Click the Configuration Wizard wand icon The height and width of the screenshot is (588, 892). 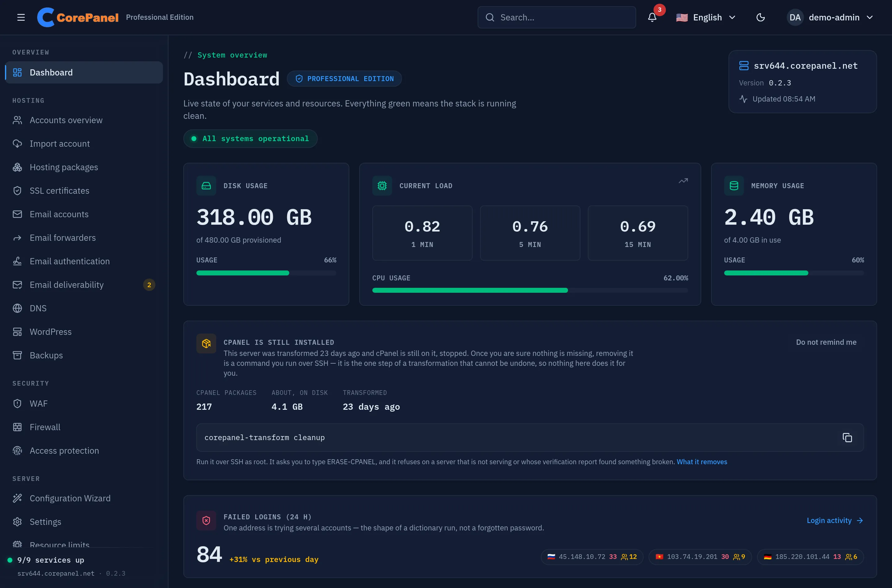(x=17, y=498)
